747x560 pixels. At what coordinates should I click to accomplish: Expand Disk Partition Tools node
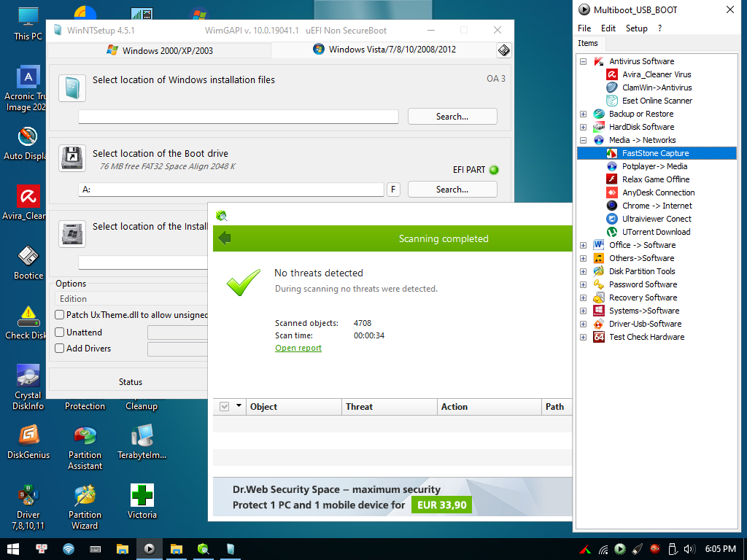tap(583, 271)
